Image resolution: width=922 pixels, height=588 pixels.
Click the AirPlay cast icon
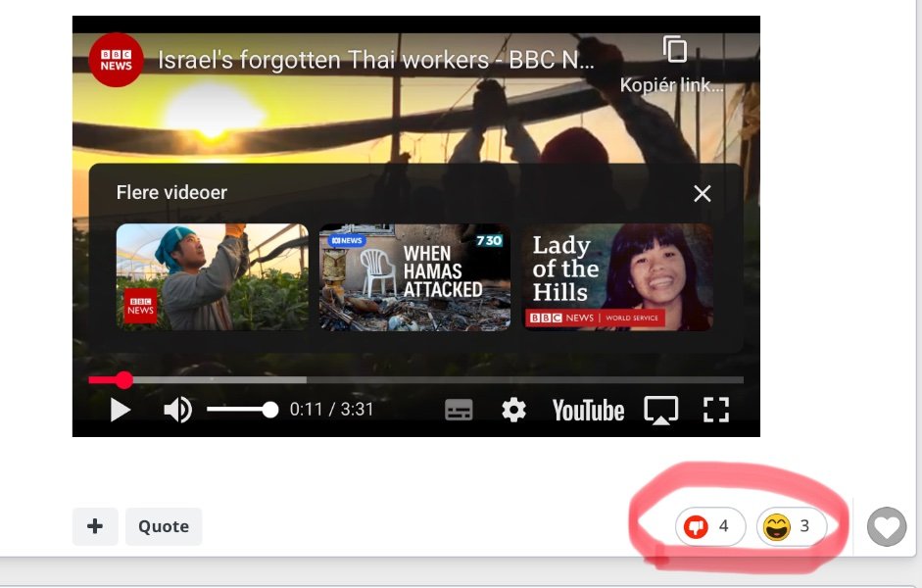660,410
